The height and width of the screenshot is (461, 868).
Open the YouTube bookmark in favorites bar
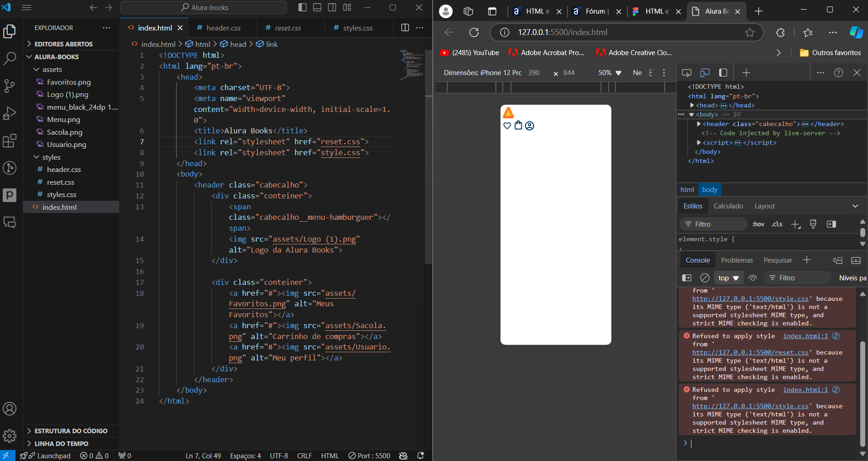[469, 53]
